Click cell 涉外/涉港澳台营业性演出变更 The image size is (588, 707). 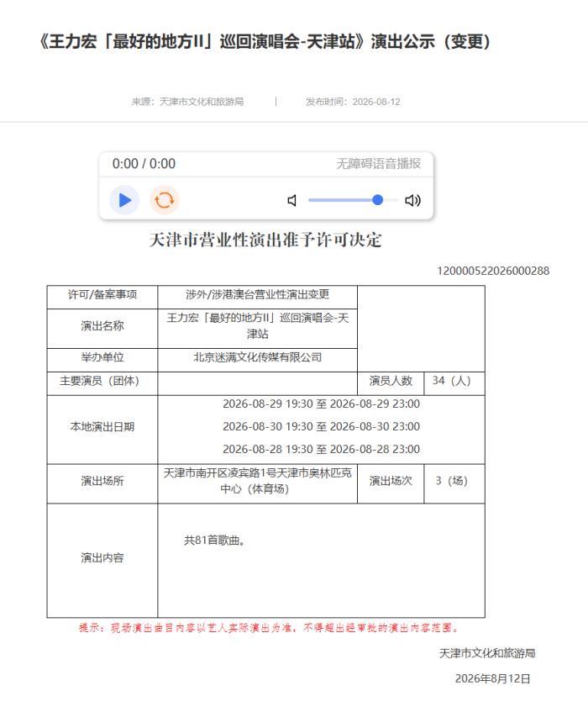257,297
